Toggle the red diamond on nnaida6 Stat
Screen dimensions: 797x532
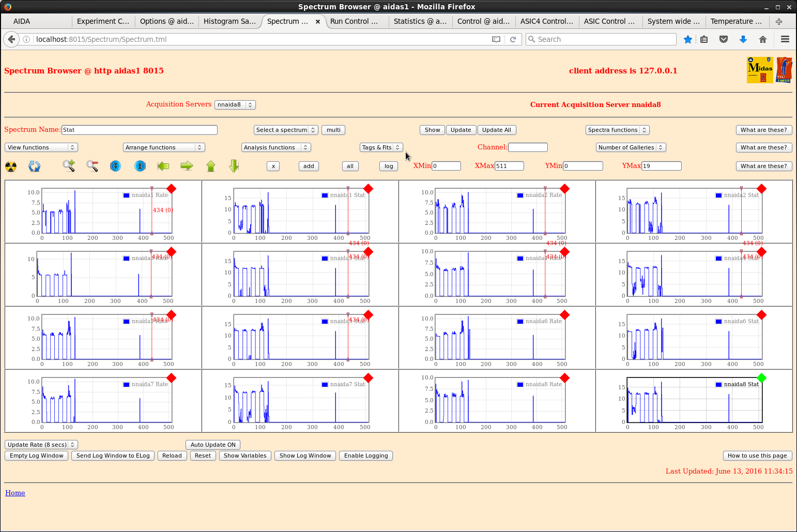[761, 315]
